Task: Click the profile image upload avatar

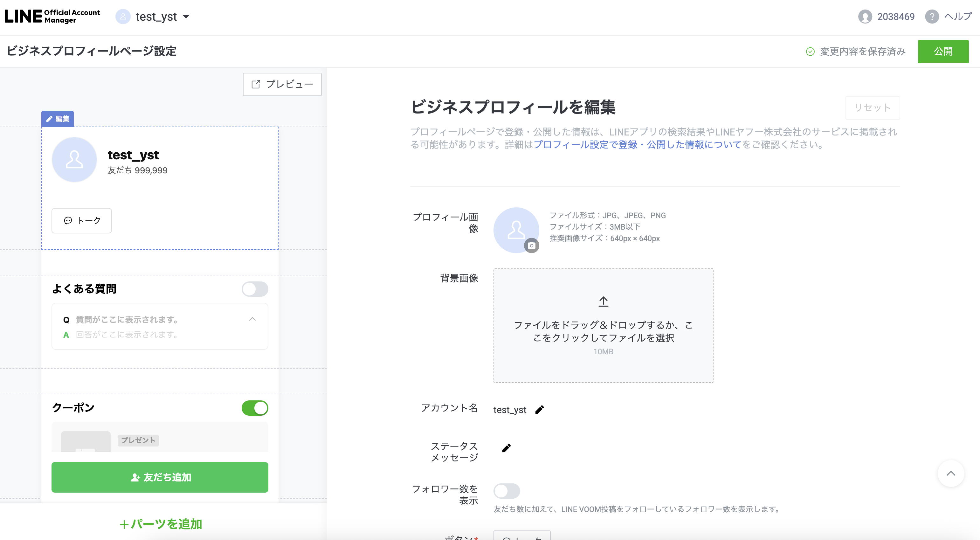Action: pyautogui.click(x=516, y=230)
